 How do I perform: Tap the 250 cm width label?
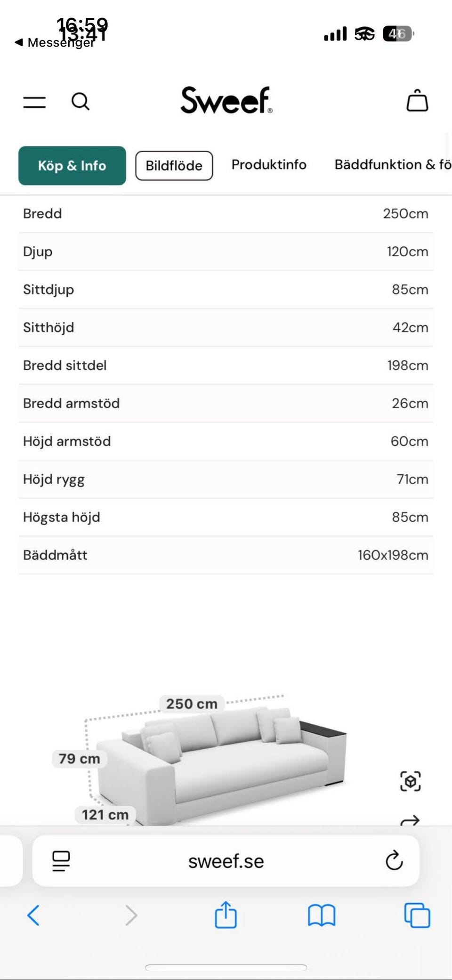pyautogui.click(x=192, y=704)
